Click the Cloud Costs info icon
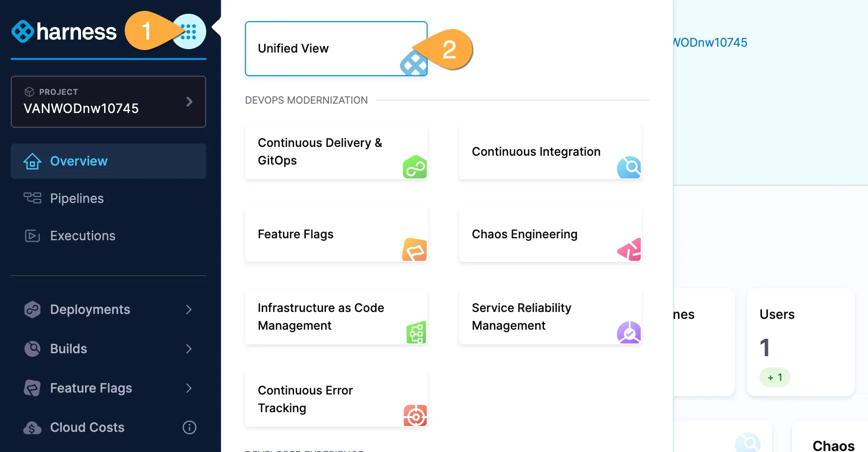Screen dimensions: 868x452 coord(190,427)
